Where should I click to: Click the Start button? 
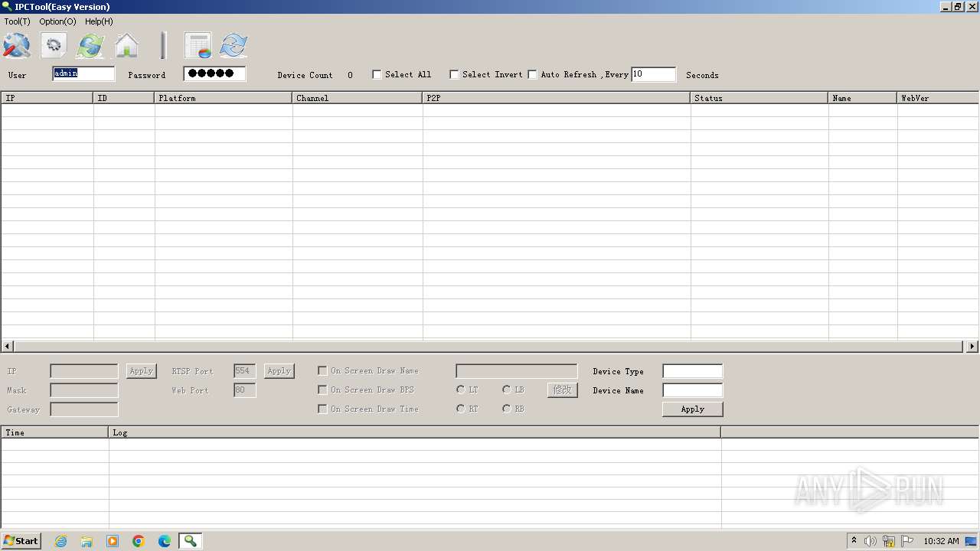tap(21, 541)
